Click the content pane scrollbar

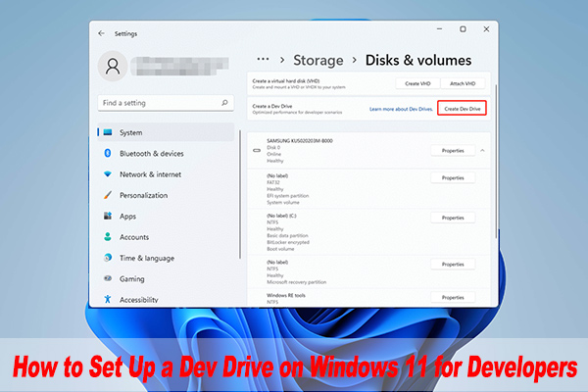[496, 162]
